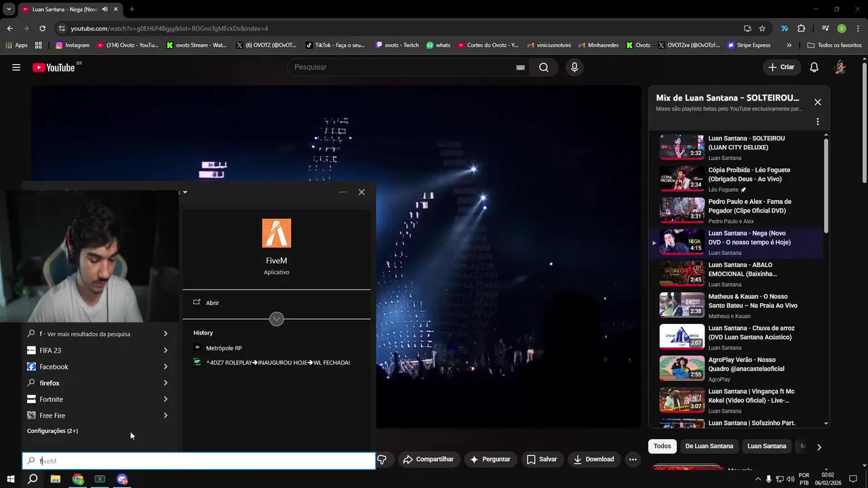Image resolution: width=868 pixels, height=488 pixels.
Task: Click the Criar button
Action: click(781, 67)
